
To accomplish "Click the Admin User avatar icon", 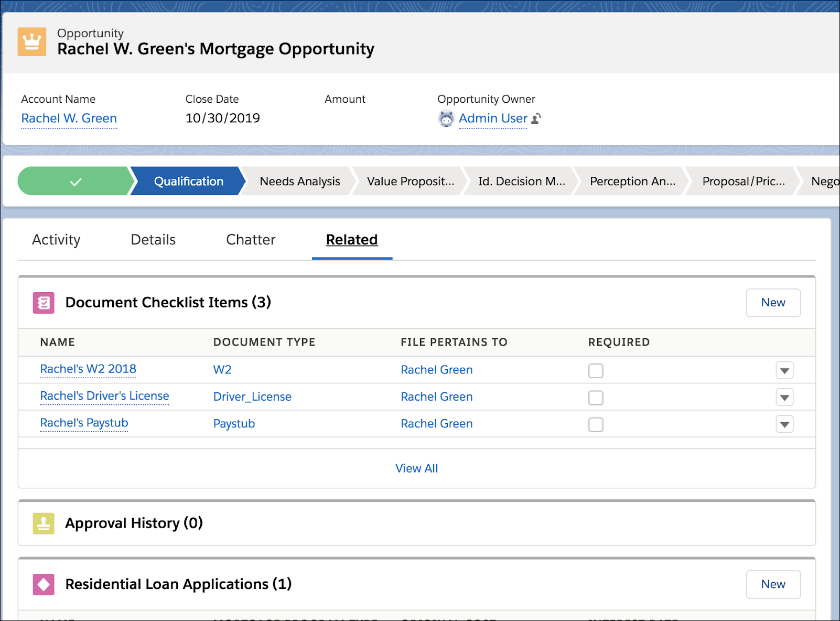I will tap(446, 119).
